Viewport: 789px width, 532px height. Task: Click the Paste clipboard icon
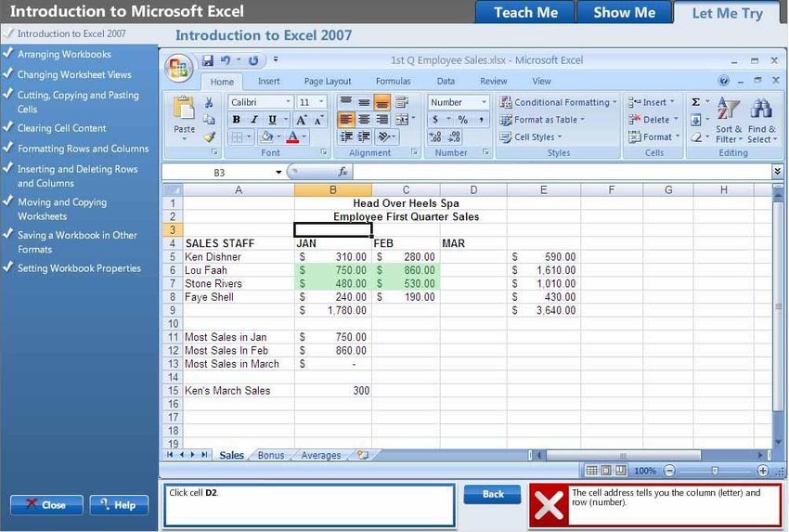click(x=184, y=109)
